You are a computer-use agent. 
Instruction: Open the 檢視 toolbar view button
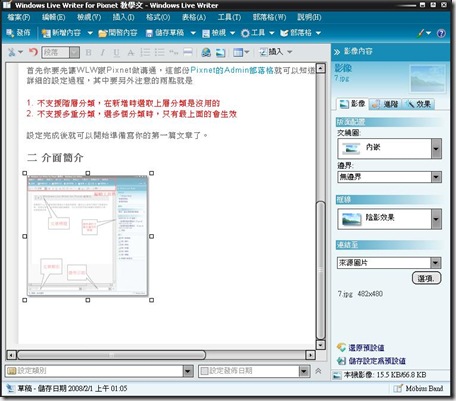coord(218,33)
